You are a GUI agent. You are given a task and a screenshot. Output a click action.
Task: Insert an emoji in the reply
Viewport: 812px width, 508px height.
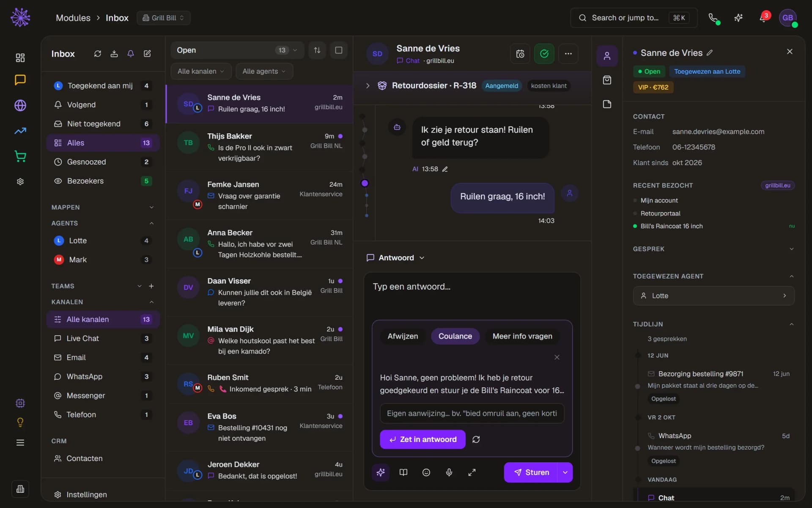pyautogui.click(x=426, y=472)
